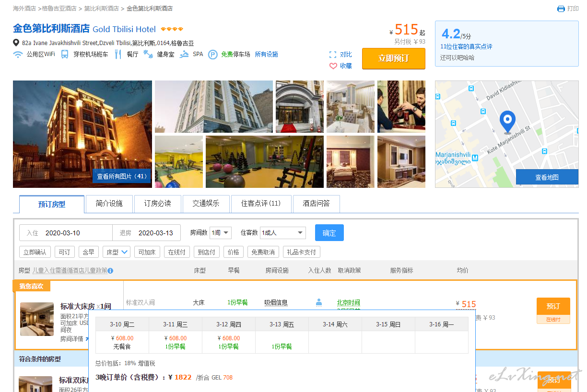Click the 第比利斯酒店 breadcrumb

102,9
